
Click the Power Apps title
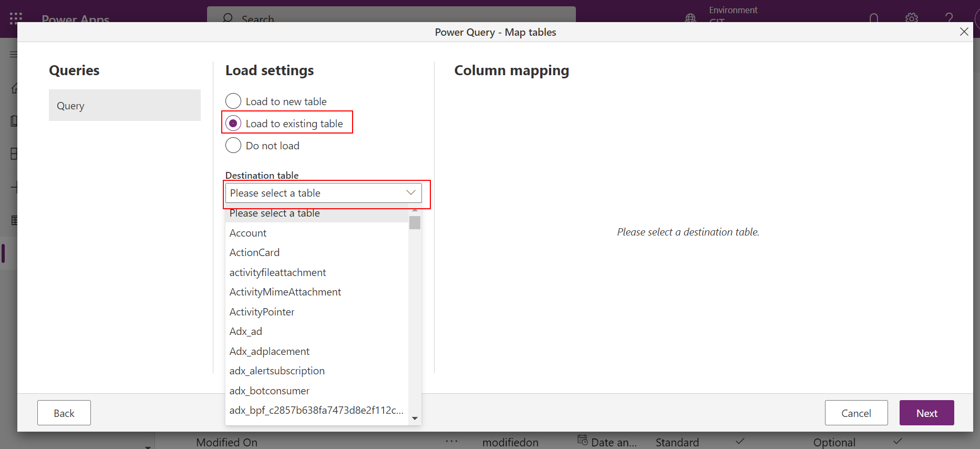pyautogui.click(x=76, y=19)
